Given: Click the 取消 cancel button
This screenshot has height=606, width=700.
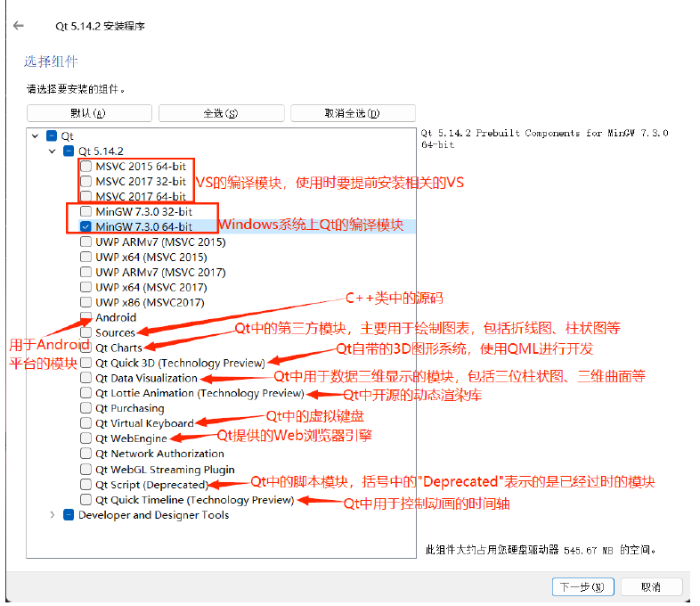Looking at the screenshot, I should 651,586.
